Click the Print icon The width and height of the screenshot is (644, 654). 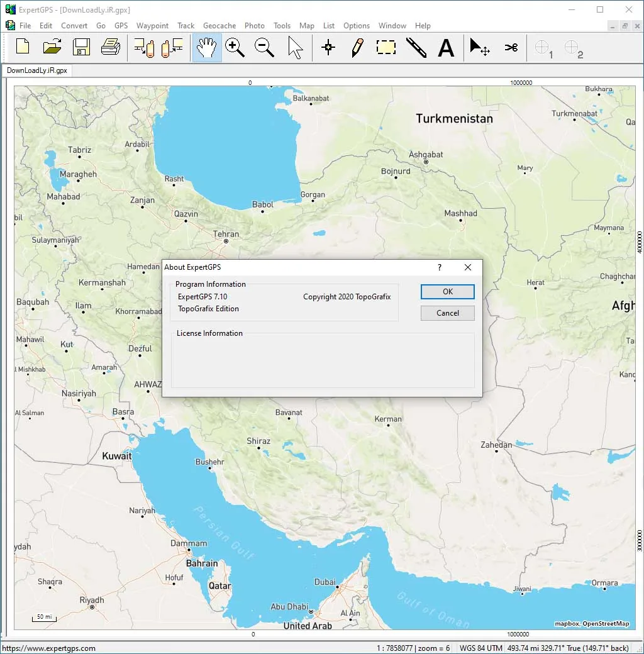point(111,47)
